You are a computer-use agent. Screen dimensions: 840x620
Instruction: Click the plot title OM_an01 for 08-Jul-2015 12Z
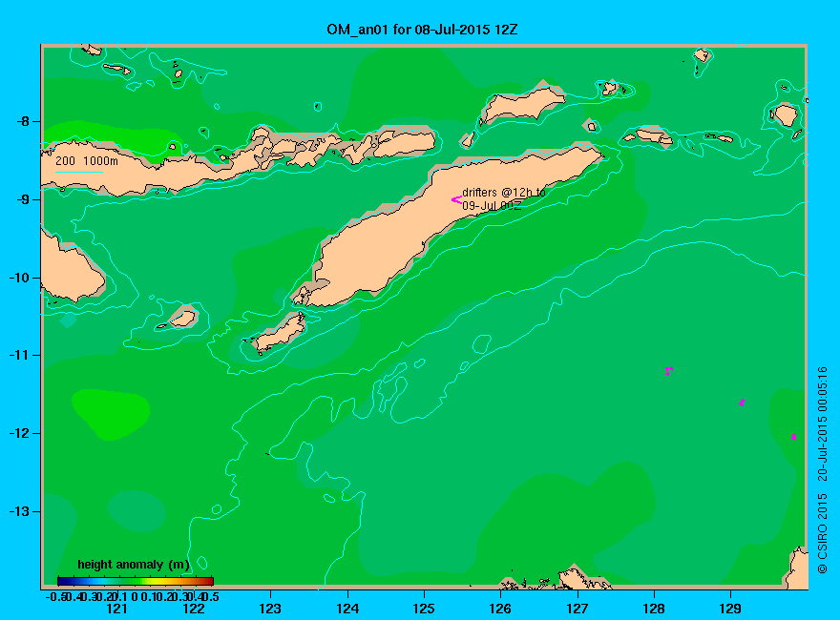pyautogui.click(x=422, y=30)
